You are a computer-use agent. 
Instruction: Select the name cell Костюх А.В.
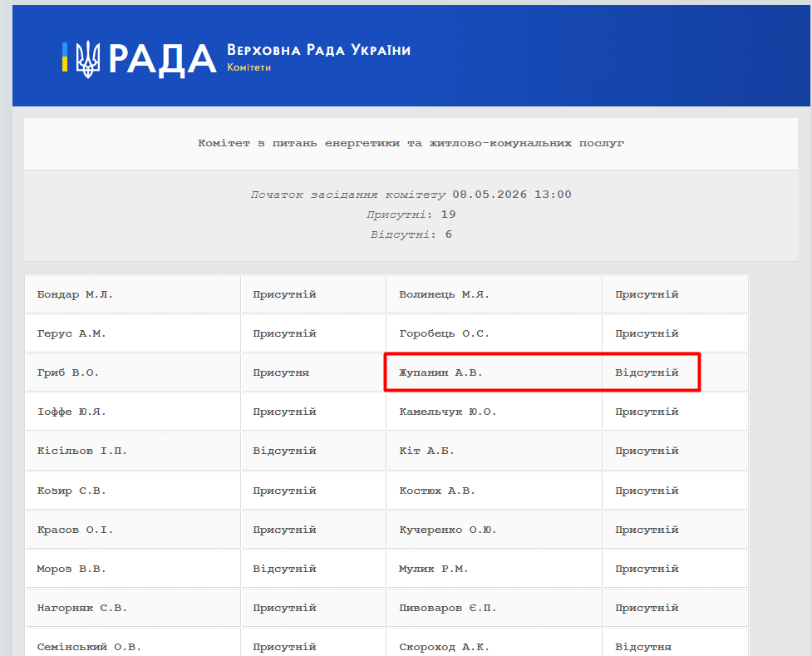[494, 491]
